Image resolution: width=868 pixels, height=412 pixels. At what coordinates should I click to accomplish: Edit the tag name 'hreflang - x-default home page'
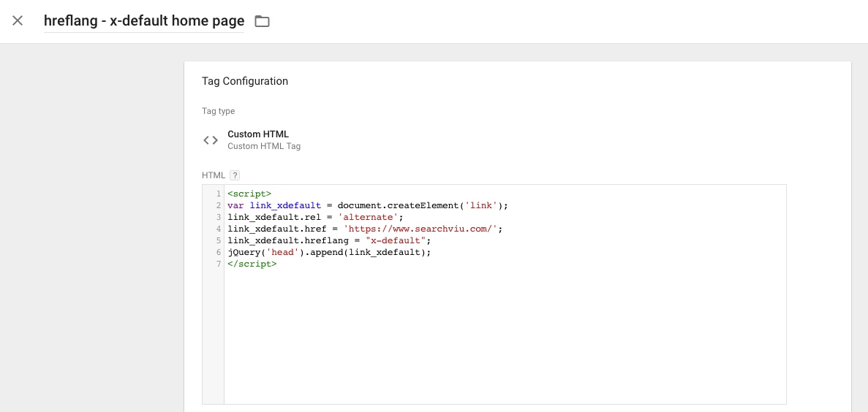143,21
